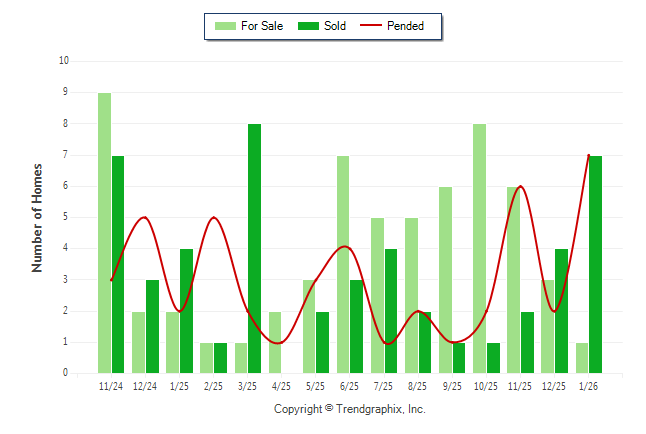Click the 1/25 x-axis label
This screenshot has width=646, height=434.
point(179,386)
